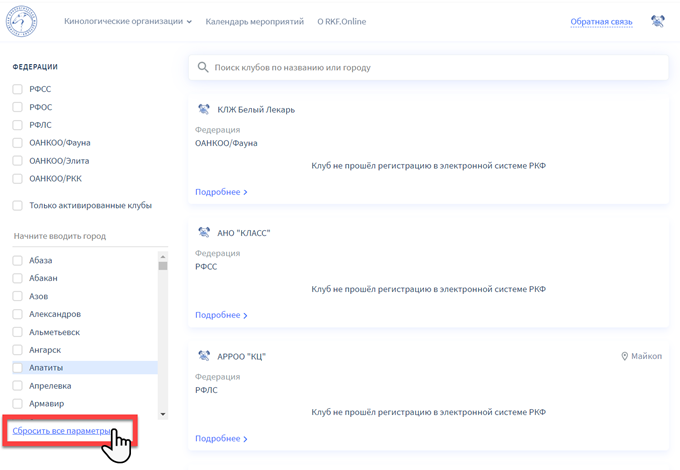Open the О RKF.Online menu item

(x=341, y=21)
